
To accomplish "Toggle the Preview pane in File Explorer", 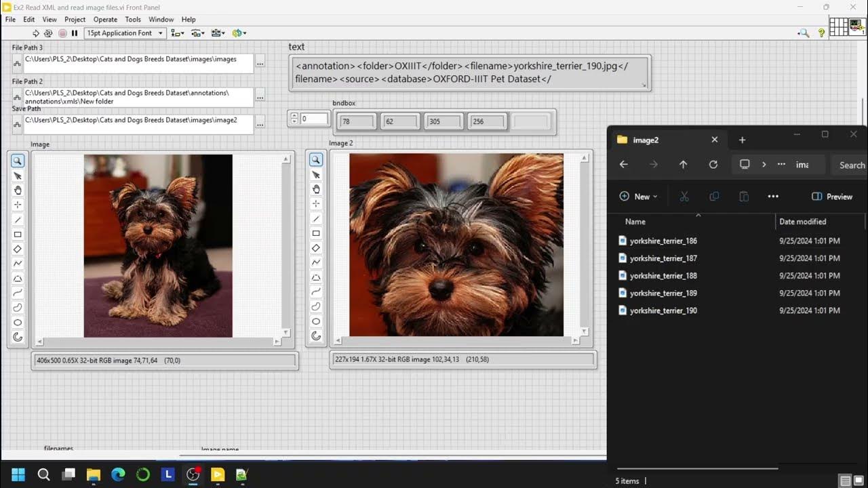I will coord(832,197).
